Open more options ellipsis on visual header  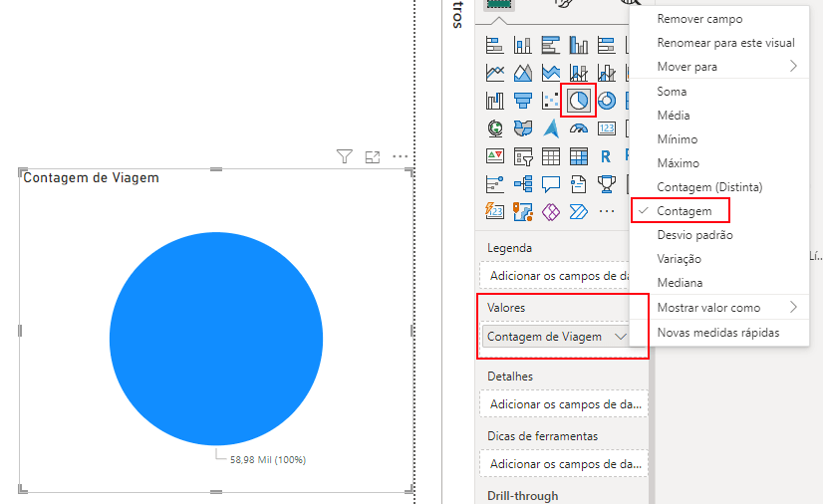401,156
